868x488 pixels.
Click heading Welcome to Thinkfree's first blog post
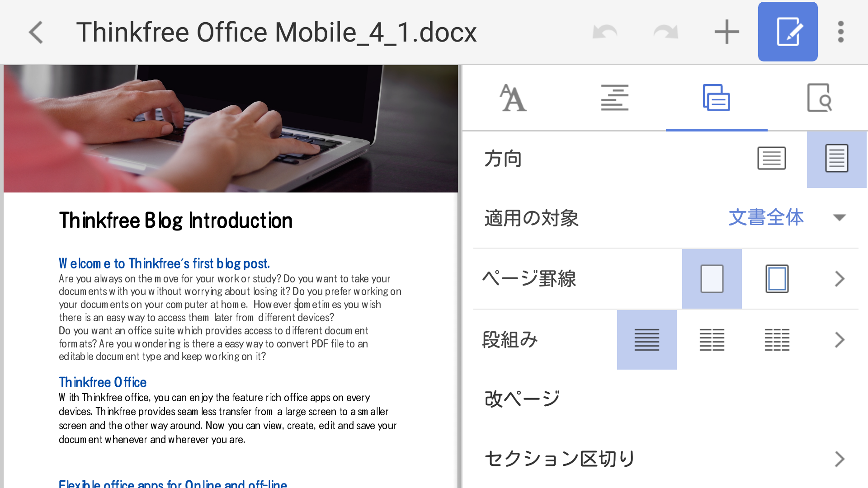tap(164, 263)
